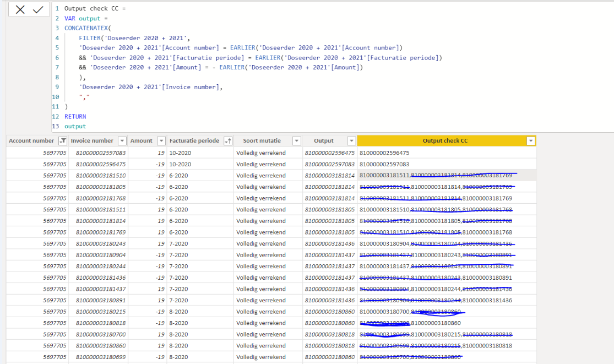614x364 pixels.
Task: Click invoice cell 810000003180244
Action: tap(101, 266)
